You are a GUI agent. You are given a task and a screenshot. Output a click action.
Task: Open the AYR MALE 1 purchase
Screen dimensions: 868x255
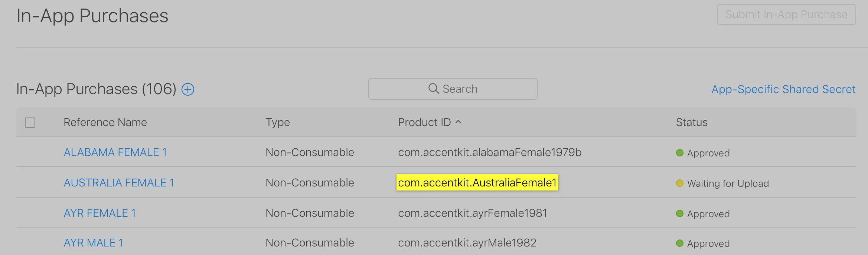click(93, 243)
